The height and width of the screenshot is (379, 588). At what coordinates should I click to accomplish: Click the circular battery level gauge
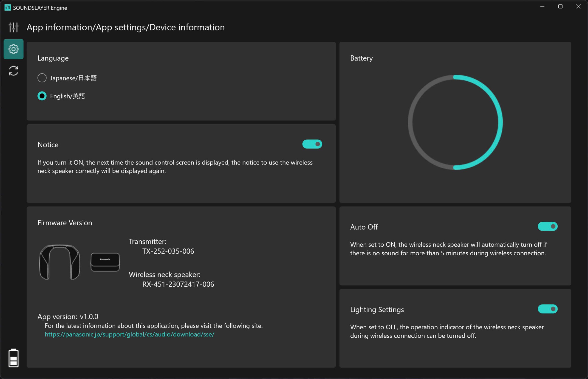(455, 122)
